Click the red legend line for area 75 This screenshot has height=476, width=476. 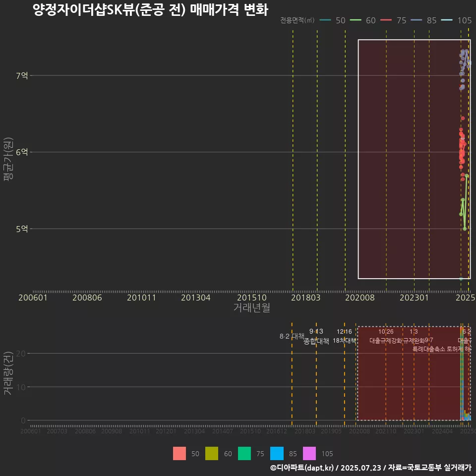click(x=386, y=20)
